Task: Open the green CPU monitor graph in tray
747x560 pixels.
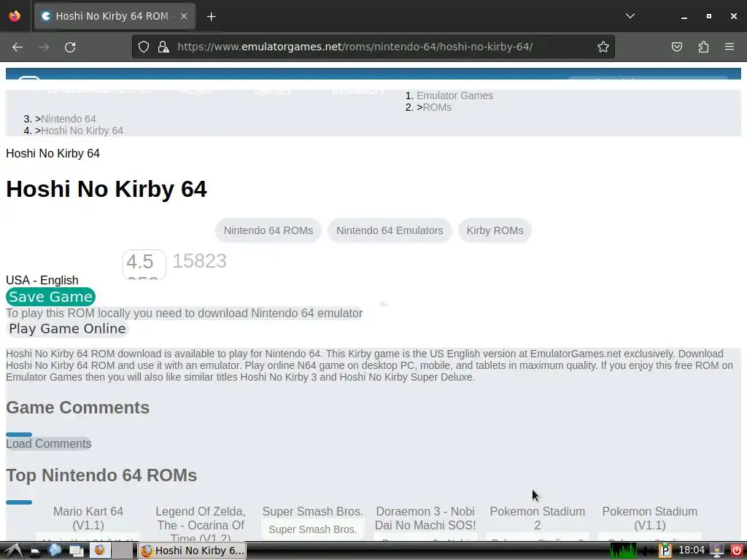Action: click(624, 551)
